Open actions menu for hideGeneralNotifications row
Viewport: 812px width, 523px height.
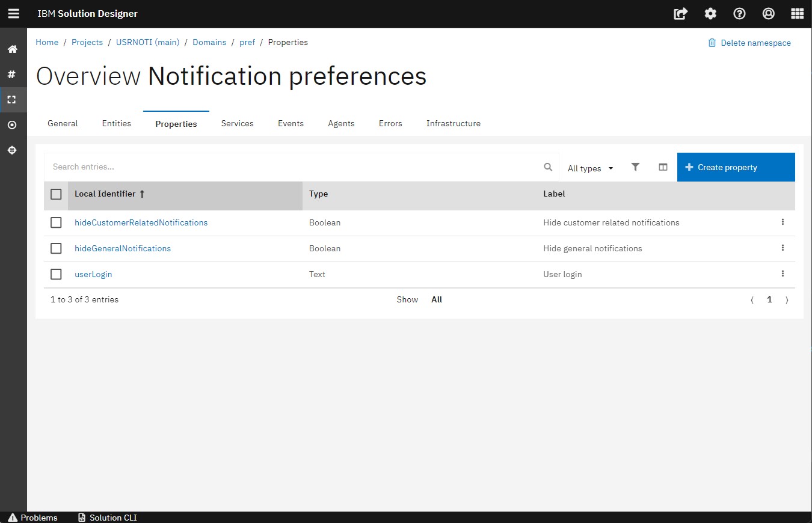click(783, 248)
